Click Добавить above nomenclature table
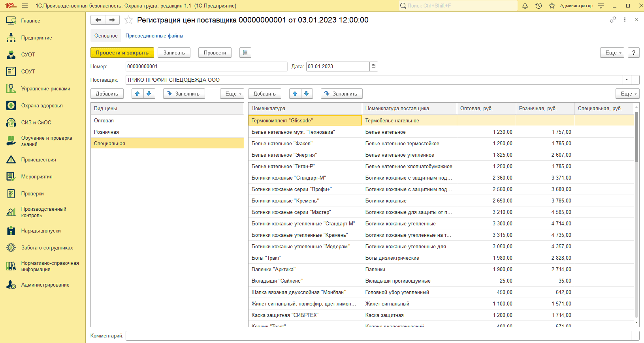This screenshot has width=644, height=343. coord(265,94)
